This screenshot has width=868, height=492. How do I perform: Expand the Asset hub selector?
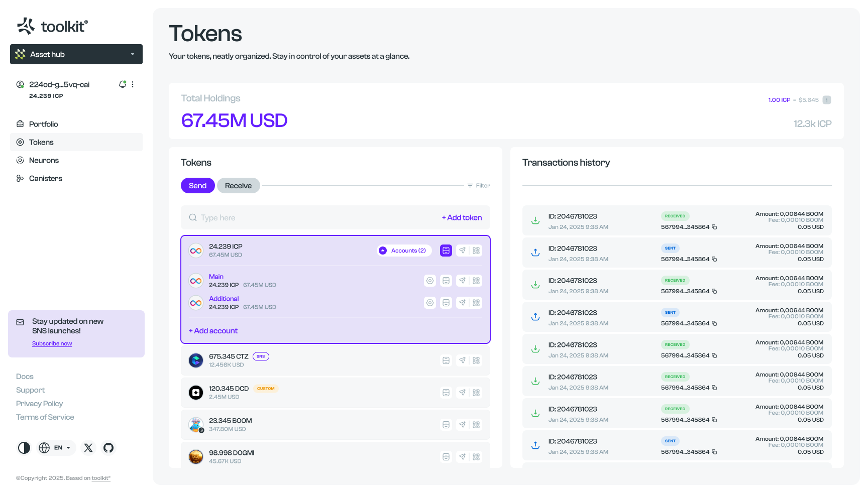pos(76,54)
